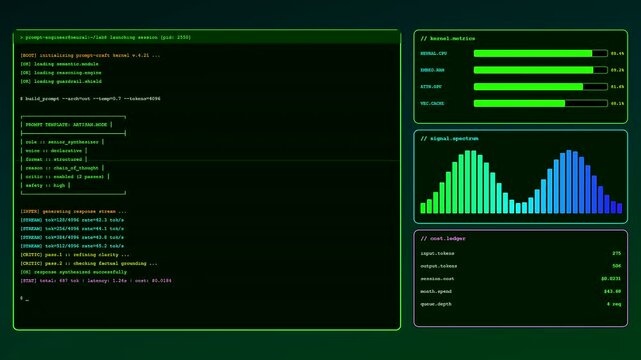Click the "pass.2 :: checking factual grounding" line

click(88, 264)
